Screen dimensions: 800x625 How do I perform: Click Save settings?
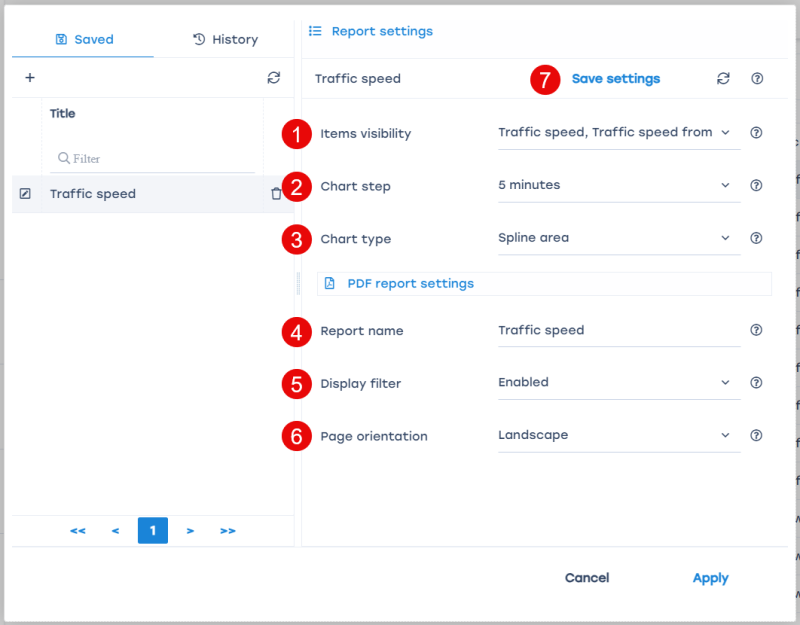[615, 79]
